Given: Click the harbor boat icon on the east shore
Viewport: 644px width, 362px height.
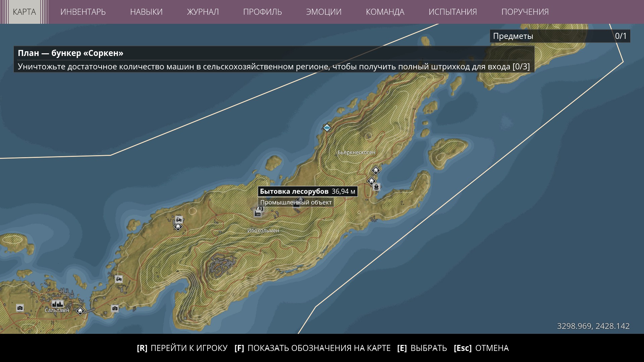Looking at the screenshot, I should (377, 187).
